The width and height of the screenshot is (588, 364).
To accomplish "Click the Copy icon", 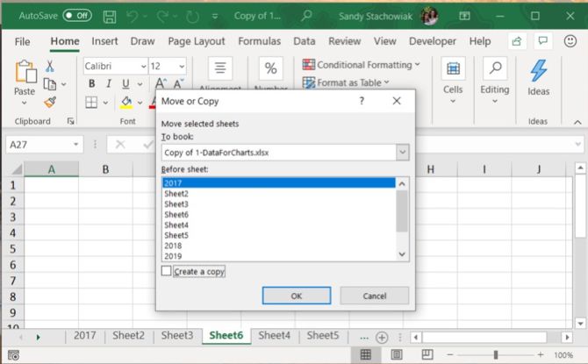I will [49, 84].
